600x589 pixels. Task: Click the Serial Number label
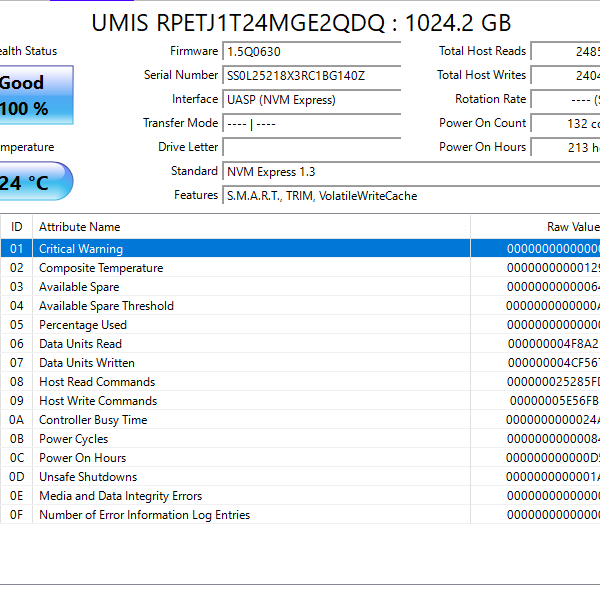click(181, 75)
